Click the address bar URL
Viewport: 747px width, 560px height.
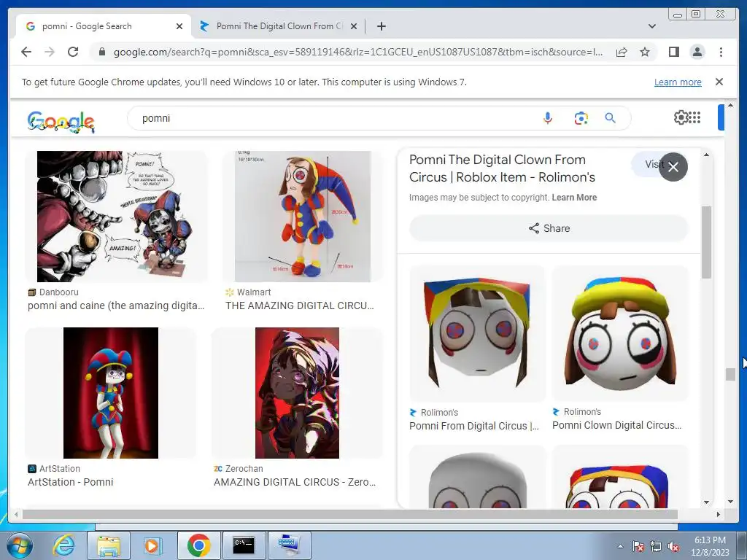(x=357, y=52)
